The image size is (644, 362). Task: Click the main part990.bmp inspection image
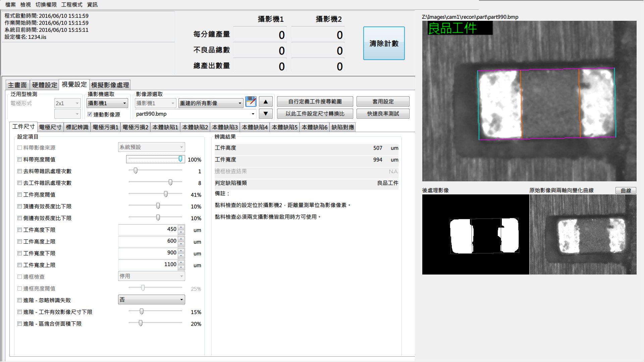tap(529, 101)
